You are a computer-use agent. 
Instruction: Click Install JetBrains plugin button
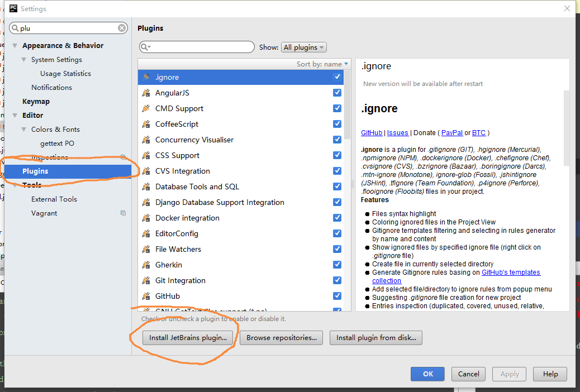click(188, 338)
